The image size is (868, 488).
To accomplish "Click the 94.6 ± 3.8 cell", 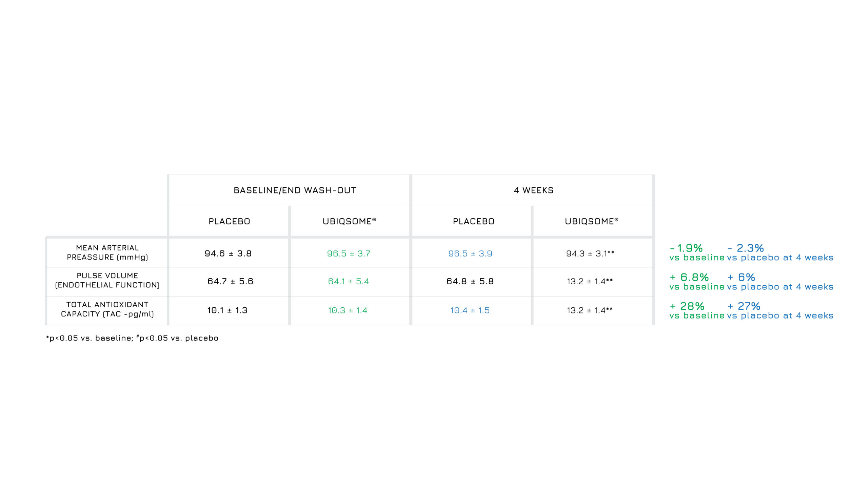I will click(x=228, y=253).
